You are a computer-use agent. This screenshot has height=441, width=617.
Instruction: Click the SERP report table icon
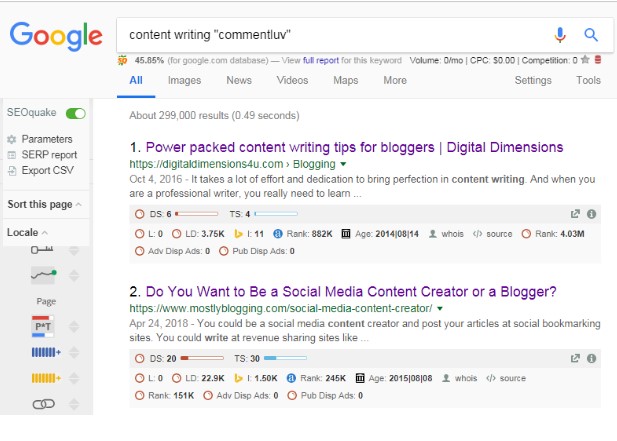tap(12, 155)
